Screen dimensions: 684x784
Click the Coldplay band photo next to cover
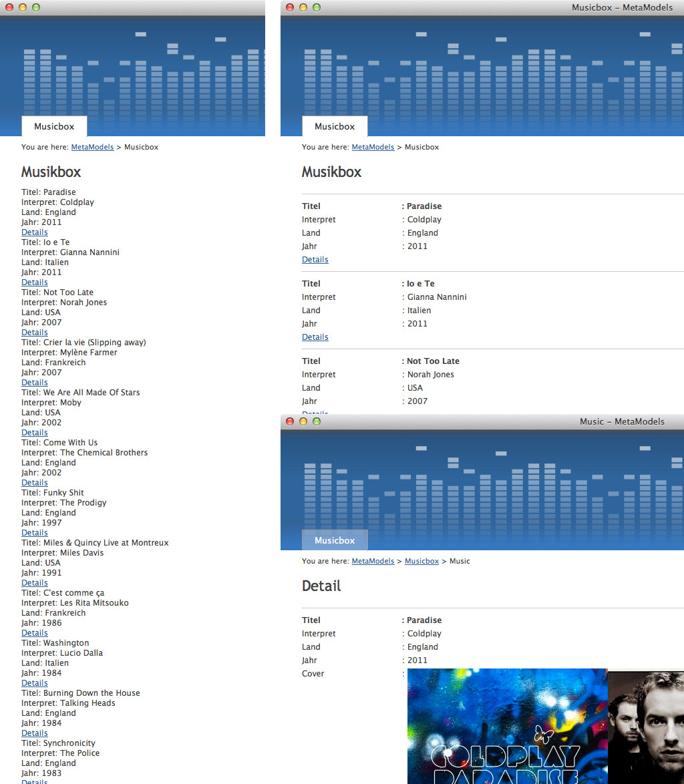click(x=645, y=726)
